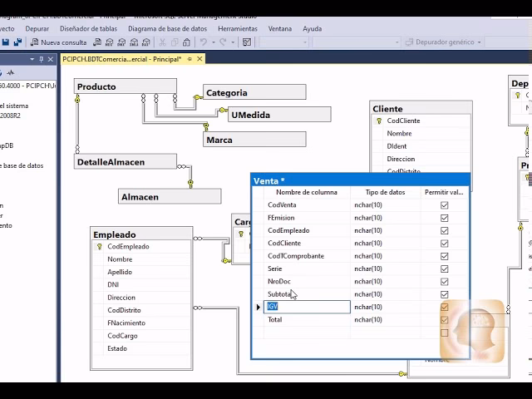Toggle allow nulls for FEmision
532x399 pixels.
pos(444,218)
